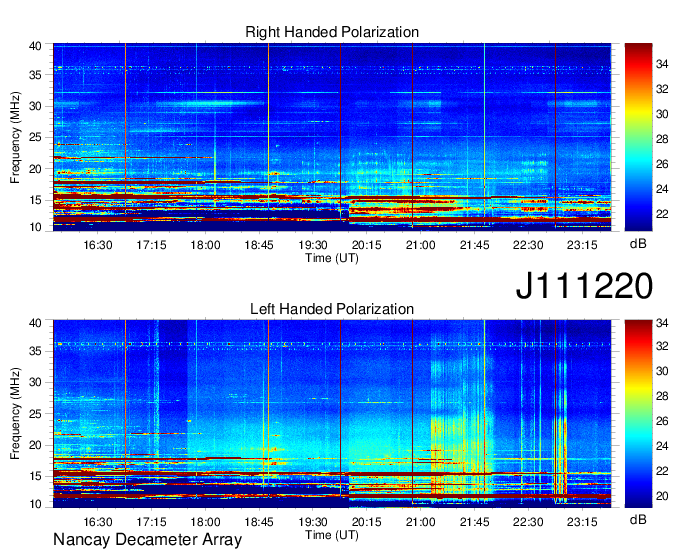Image resolution: width=680 pixels, height=552 pixels.
Task: Click the Left Handed spectrogram plot area
Action: click(332, 414)
